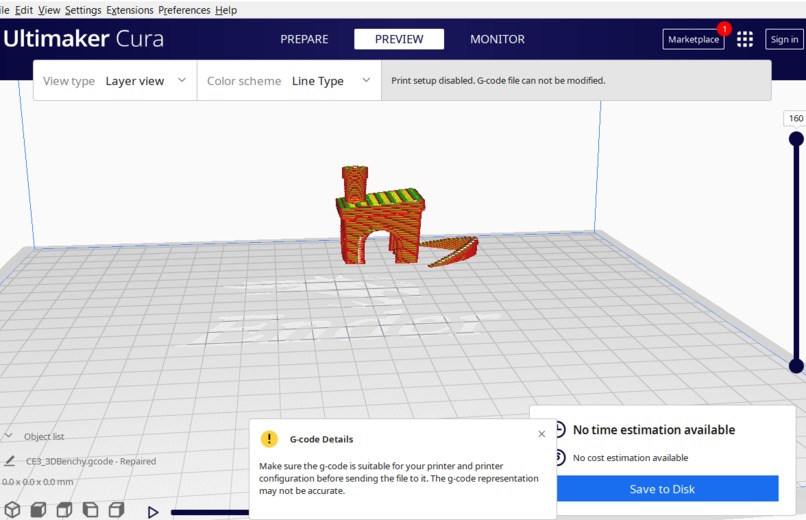Close the G-code Details notification
The image size is (806, 520).
541,434
